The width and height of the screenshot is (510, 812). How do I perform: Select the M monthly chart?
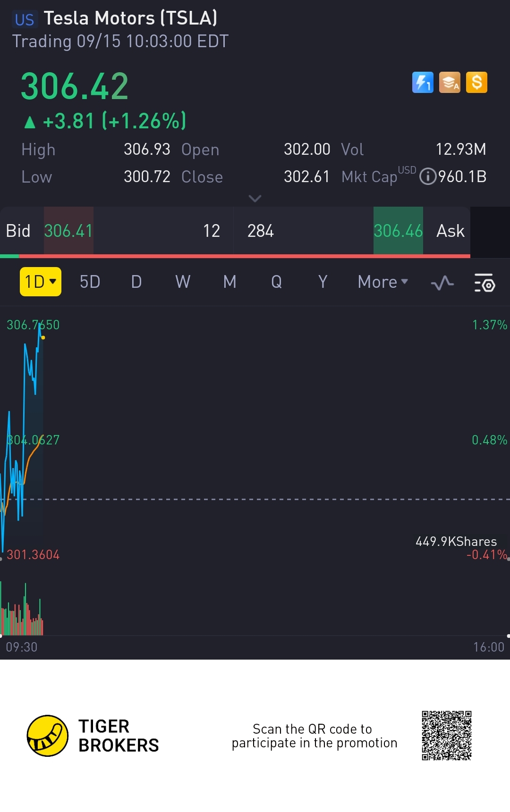tap(229, 282)
